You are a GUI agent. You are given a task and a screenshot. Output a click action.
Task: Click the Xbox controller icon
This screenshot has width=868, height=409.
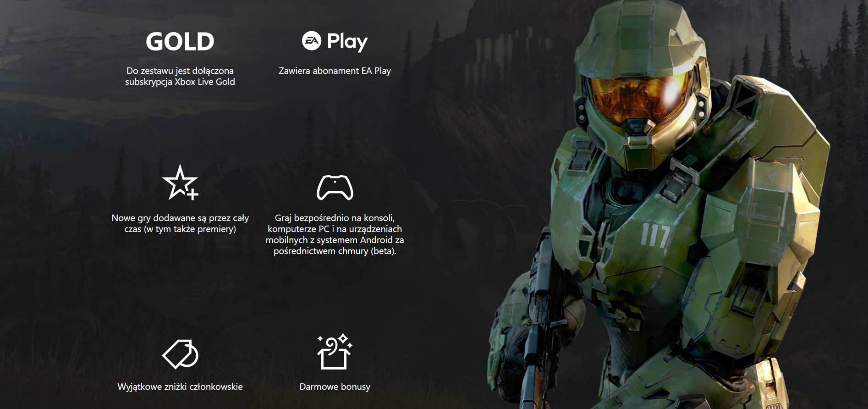(x=335, y=188)
